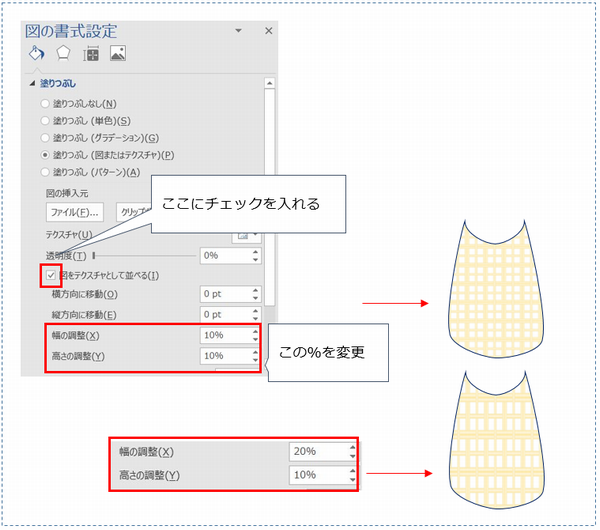Click the 横方向に移動 0 pt field

click(x=226, y=294)
